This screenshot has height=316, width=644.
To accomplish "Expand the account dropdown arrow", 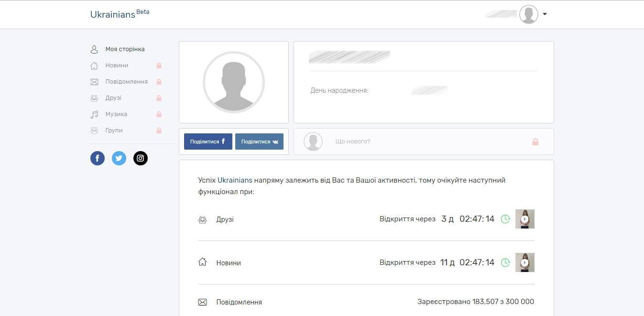I will (545, 14).
